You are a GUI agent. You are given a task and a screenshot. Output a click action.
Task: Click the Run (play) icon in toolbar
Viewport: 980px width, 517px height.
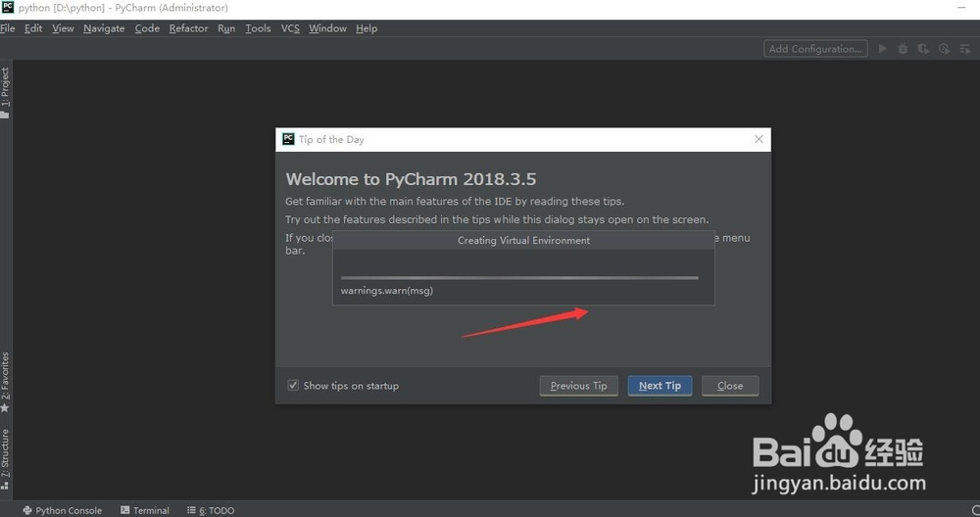point(883,49)
